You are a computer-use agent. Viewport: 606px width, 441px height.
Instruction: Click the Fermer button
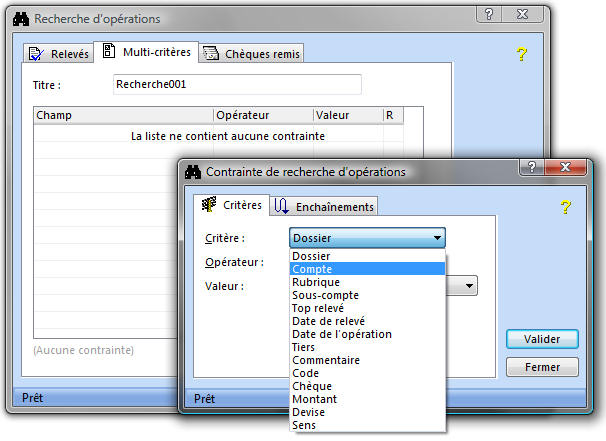[x=541, y=367]
